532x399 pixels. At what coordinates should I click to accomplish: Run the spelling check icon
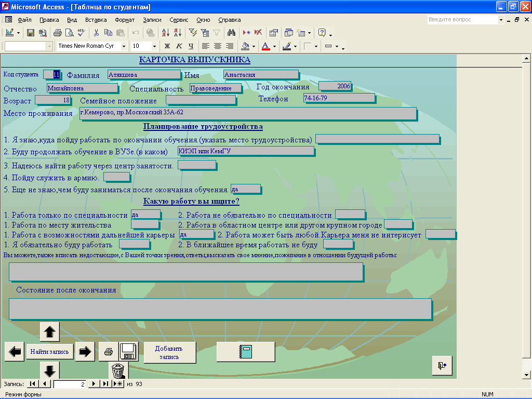pos(81,33)
